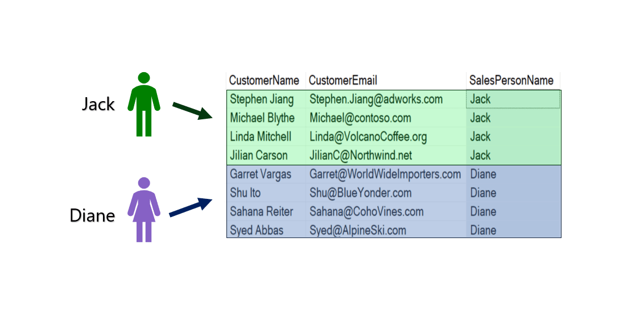Select the Shu@BlueYonder.com email cell
The height and width of the screenshot is (325, 644).
[x=386, y=193]
